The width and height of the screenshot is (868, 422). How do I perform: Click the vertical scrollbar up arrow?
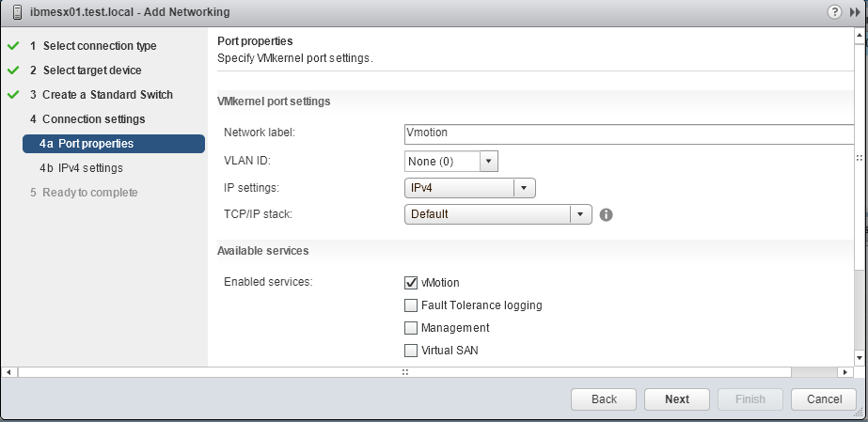click(860, 37)
